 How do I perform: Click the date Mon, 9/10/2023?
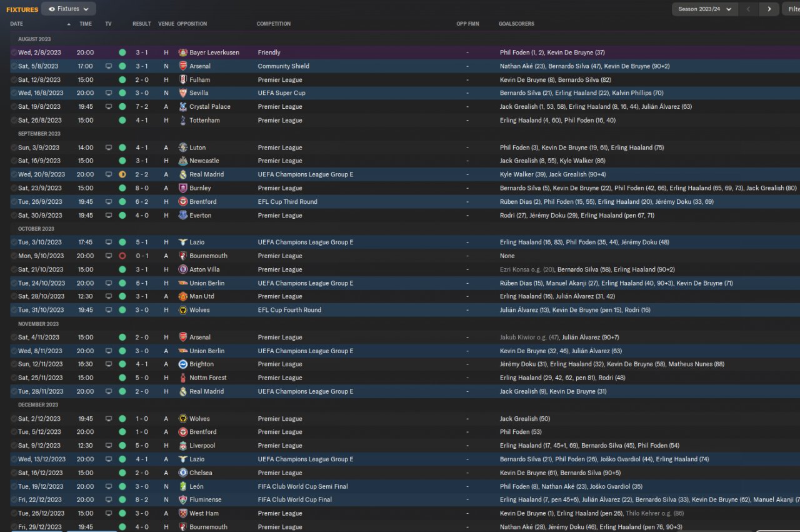(x=41, y=256)
